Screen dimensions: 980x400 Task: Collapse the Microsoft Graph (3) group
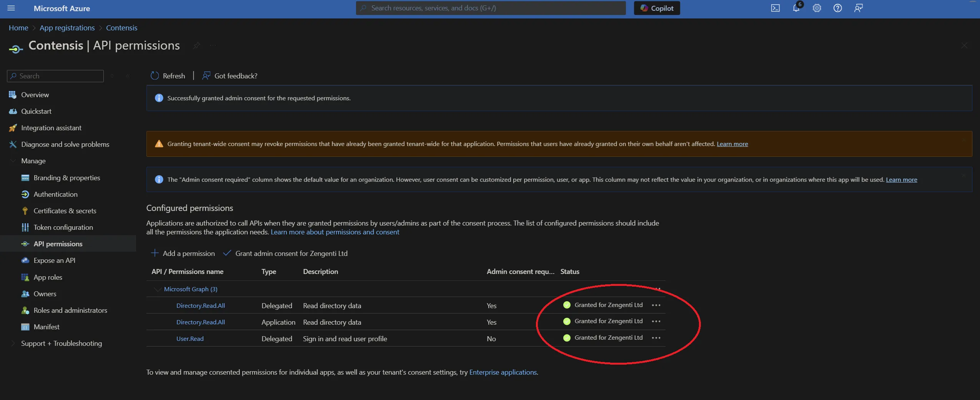click(x=157, y=289)
